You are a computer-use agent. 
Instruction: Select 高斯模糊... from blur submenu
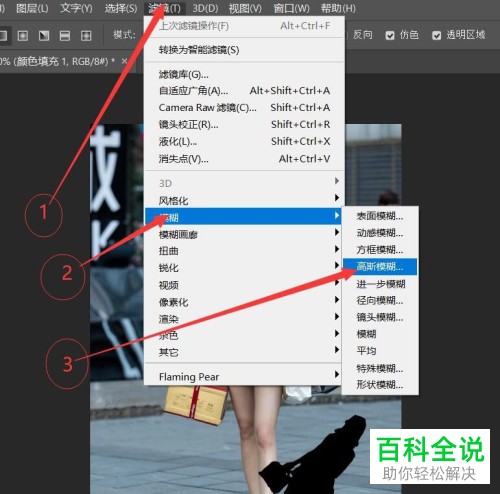(x=380, y=267)
